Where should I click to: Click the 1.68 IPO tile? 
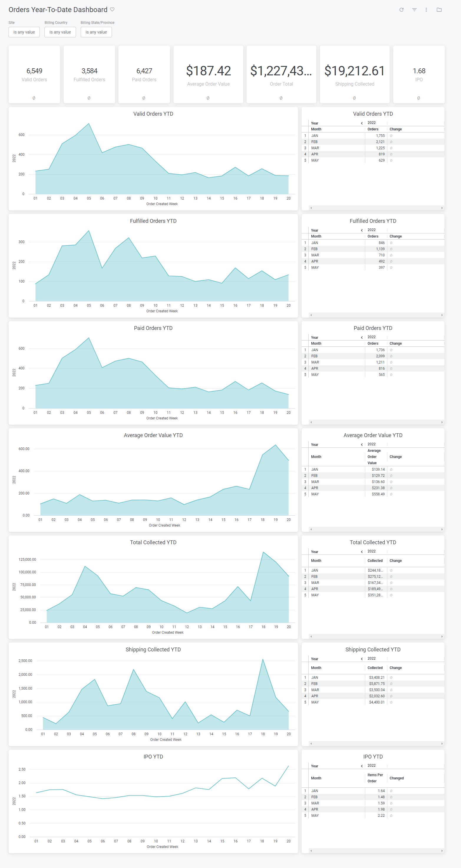pyautogui.click(x=419, y=74)
